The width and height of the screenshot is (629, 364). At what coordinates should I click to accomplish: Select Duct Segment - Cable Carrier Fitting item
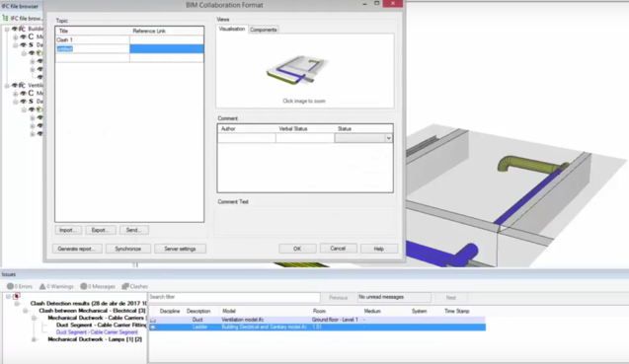point(102,326)
